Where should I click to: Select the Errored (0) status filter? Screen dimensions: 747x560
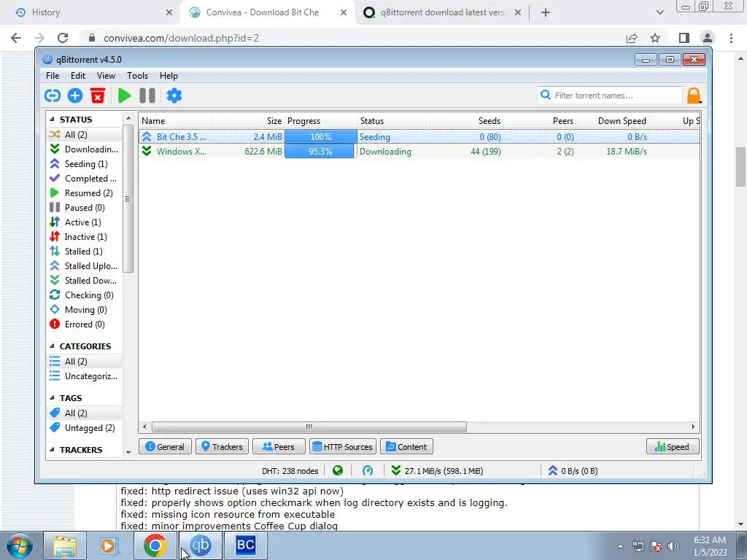pyautogui.click(x=85, y=324)
